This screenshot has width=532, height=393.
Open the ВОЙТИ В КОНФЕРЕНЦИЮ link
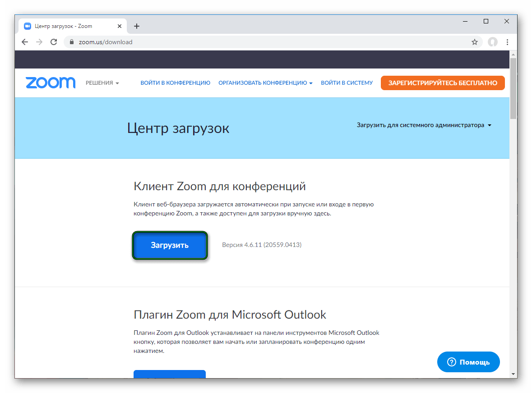pos(176,83)
